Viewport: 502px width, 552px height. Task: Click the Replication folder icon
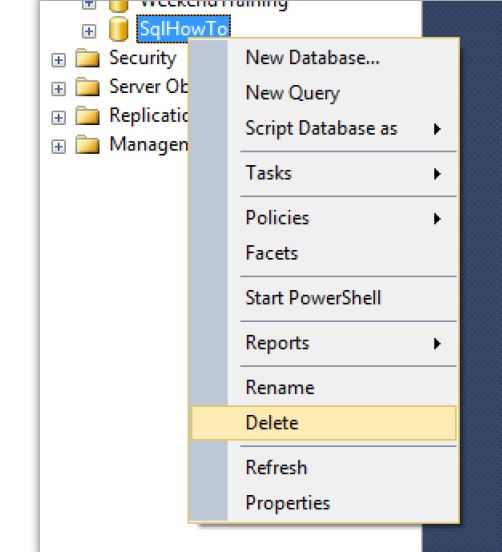point(87,116)
